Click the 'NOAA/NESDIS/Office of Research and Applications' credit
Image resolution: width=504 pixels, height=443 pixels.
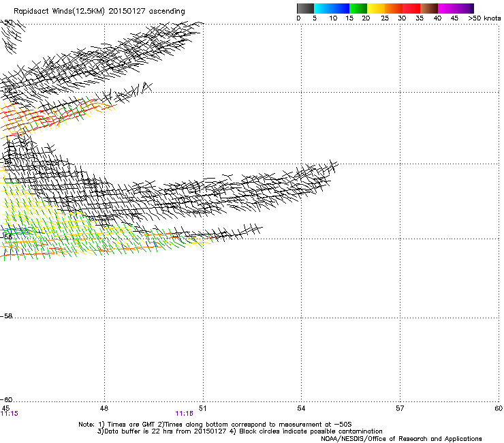click(x=401, y=439)
